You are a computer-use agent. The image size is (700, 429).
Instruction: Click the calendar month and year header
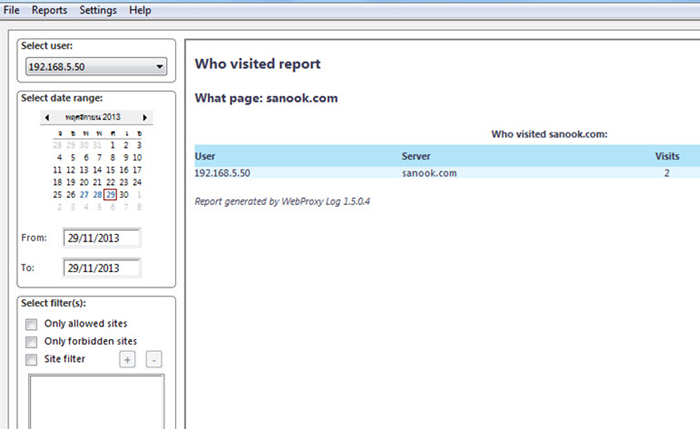96,117
